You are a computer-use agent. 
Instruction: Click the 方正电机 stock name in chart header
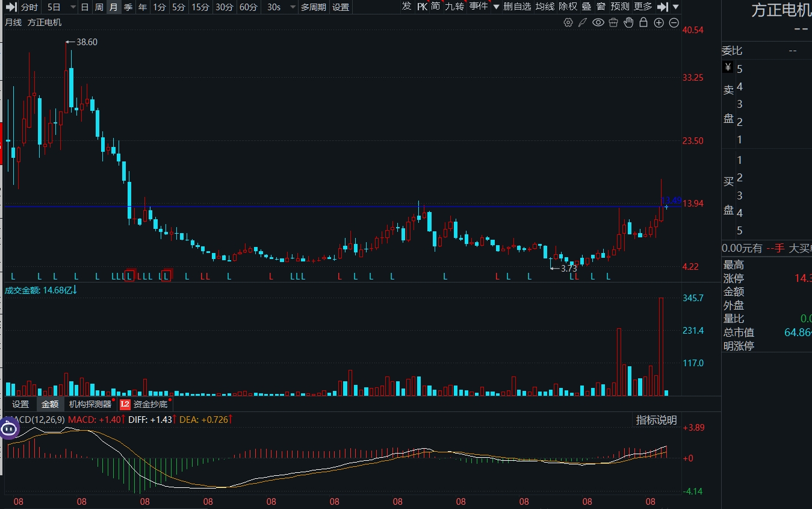[45, 22]
